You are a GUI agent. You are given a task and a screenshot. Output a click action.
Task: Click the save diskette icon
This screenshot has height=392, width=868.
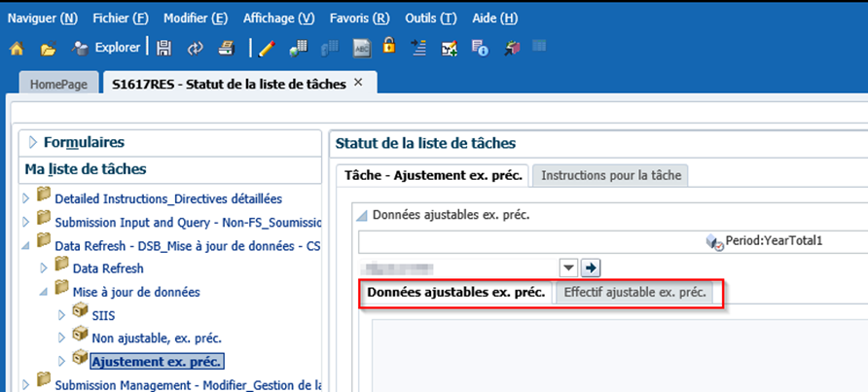164,48
